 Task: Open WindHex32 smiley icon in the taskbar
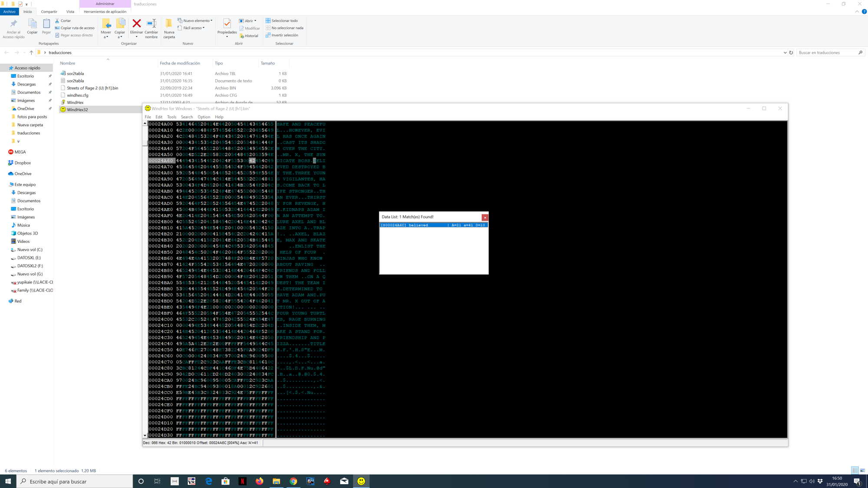point(361,481)
